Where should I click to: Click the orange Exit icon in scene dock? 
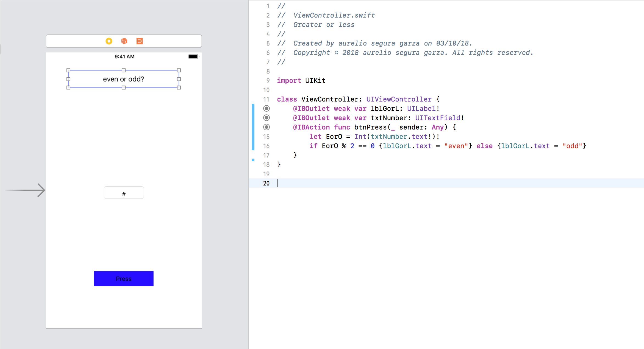coord(140,41)
